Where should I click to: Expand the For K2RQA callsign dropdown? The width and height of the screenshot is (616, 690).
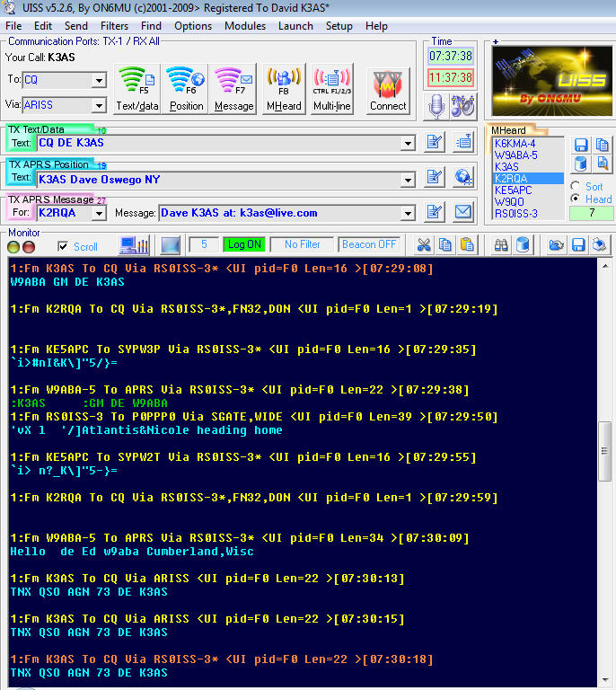[100, 214]
